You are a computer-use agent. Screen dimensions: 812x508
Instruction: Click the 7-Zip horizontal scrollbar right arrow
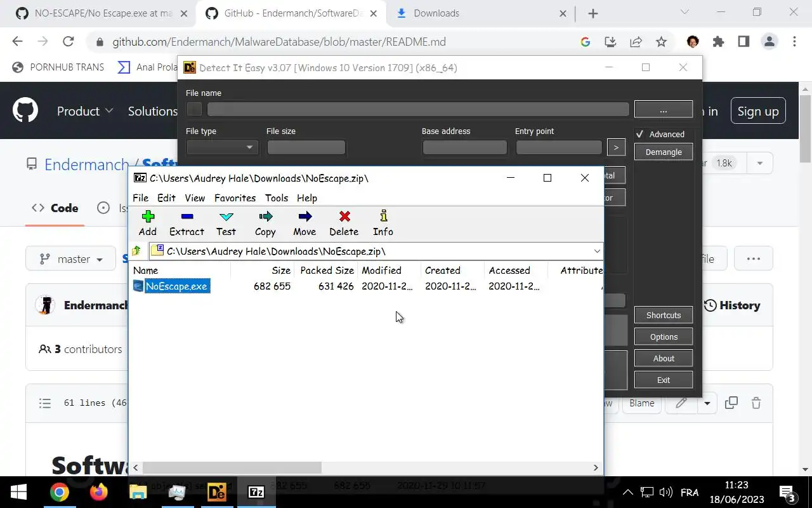pos(596,468)
